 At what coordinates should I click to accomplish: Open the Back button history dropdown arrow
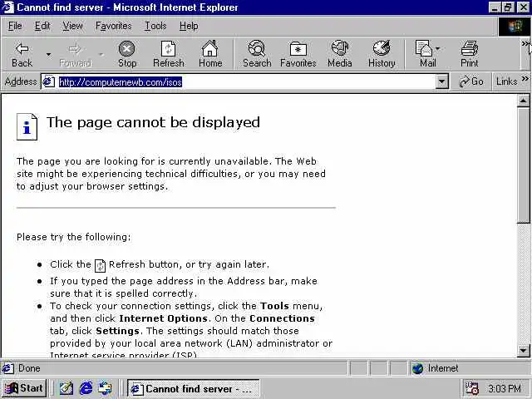click(48, 54)
